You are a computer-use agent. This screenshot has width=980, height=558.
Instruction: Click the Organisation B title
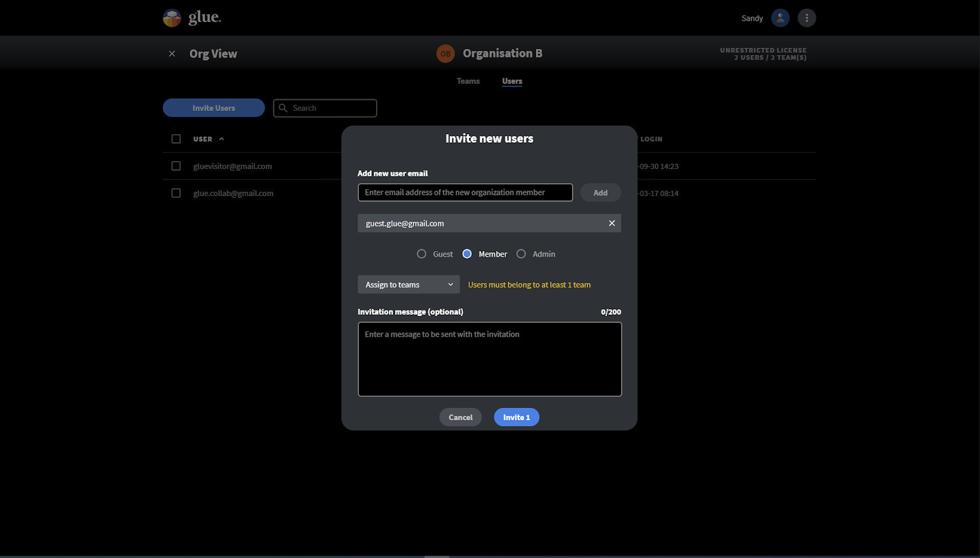[503, 53]
